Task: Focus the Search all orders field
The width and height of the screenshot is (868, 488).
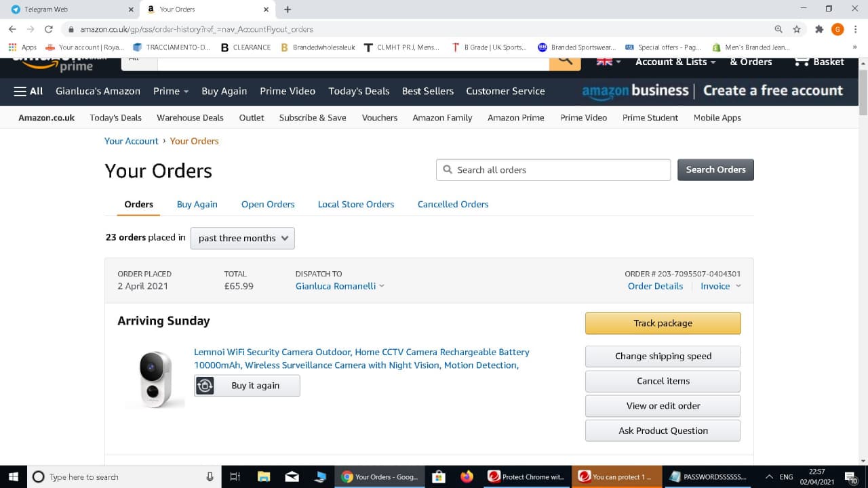Action: pos(553,170)
